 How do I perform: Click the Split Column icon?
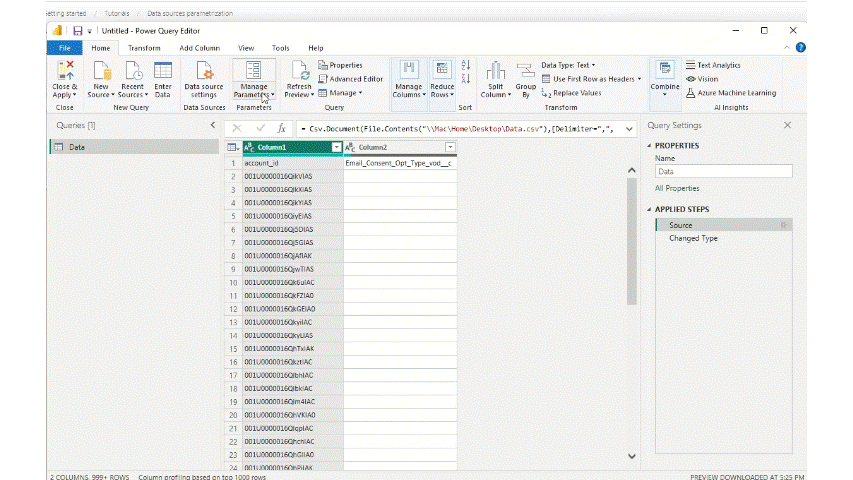point(495,71)
